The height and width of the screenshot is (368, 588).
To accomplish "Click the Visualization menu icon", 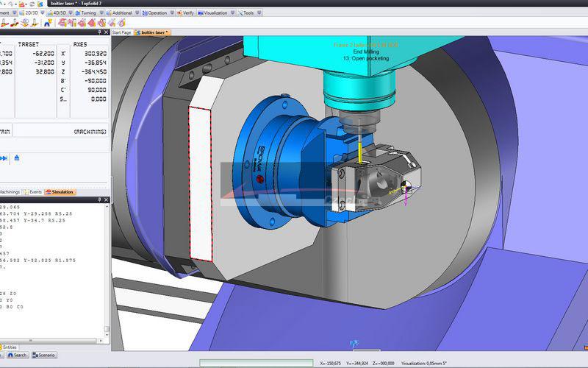I will click(x=201, y=13).
